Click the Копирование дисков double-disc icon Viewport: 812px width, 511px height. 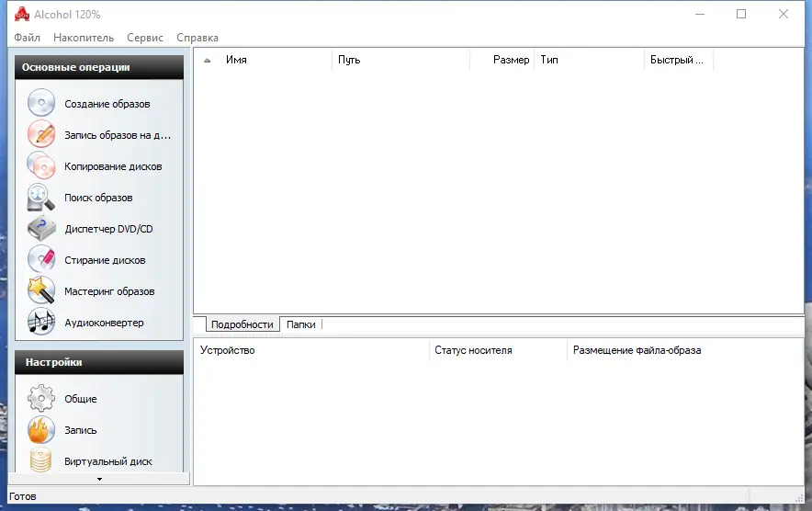(41, 165)
